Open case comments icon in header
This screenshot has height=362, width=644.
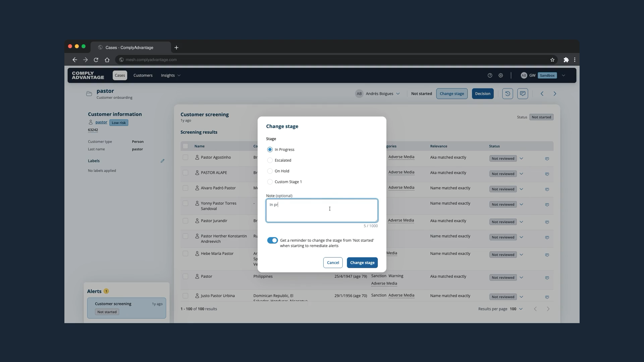click(x=523, y=94)
